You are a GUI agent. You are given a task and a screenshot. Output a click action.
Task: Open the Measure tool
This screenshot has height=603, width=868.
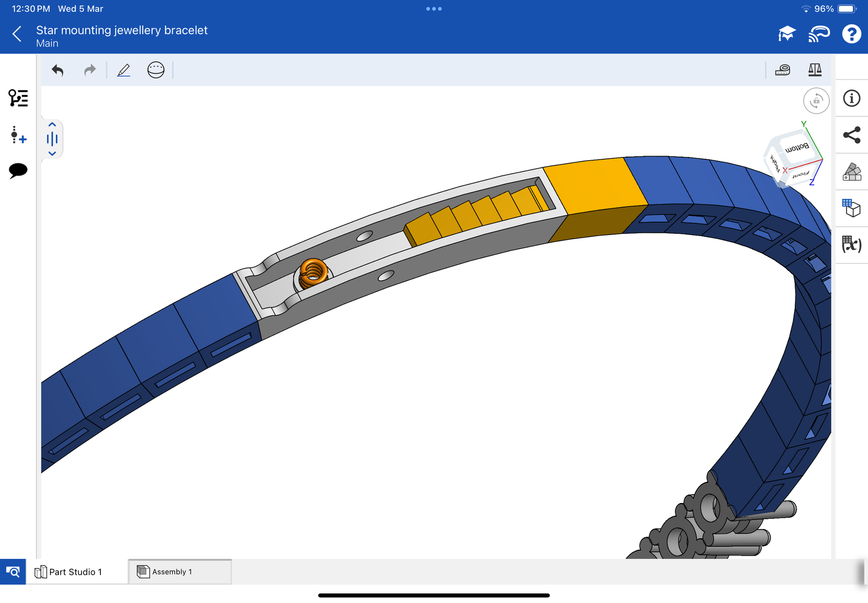[x=782, y=70]
